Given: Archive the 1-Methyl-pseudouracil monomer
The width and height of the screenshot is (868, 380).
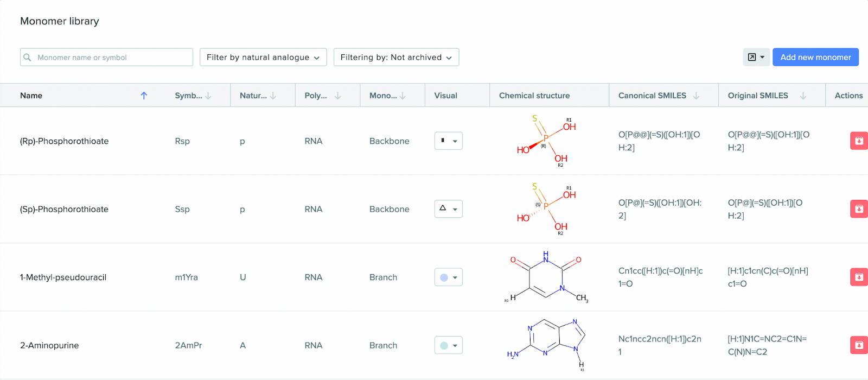Looking at the screenshot, I should click(859, 277).
